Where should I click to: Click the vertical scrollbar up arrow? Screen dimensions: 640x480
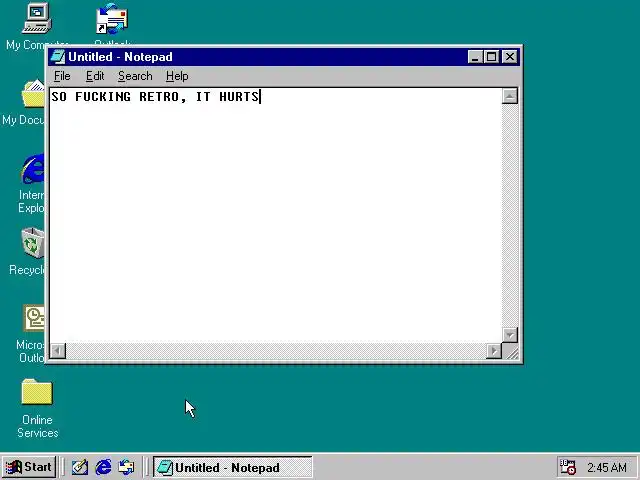pyautogui.click(x=509, y=96)
